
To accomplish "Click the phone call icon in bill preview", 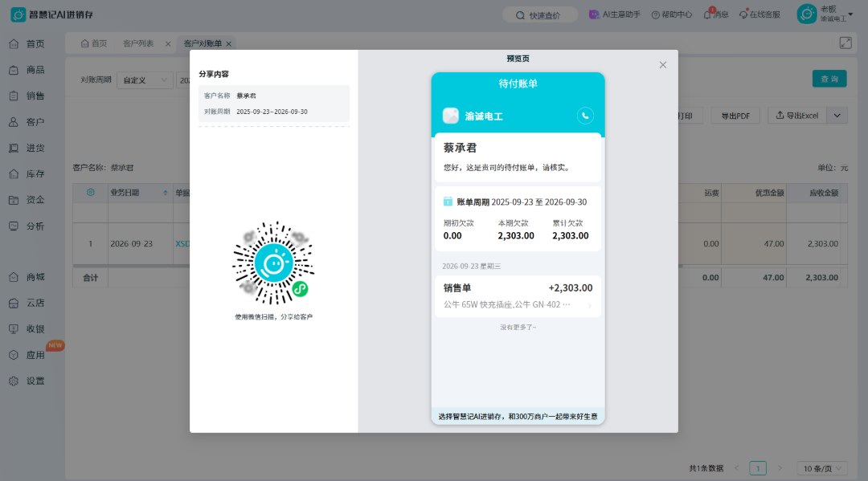I will (x=585, y=116).
